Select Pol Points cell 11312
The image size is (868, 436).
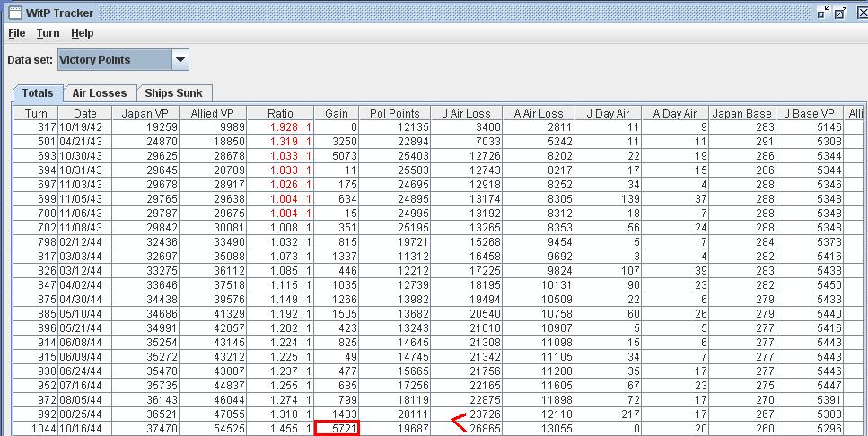click(394, 257)
